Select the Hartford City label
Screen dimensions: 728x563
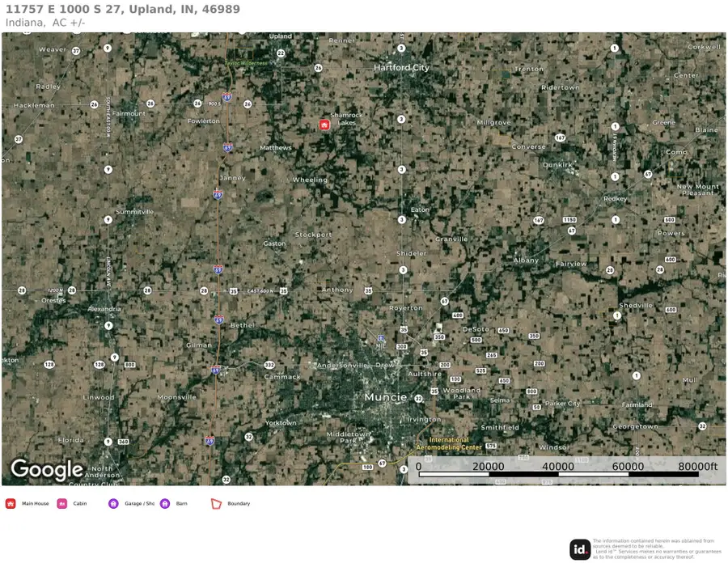coord(401,68)
